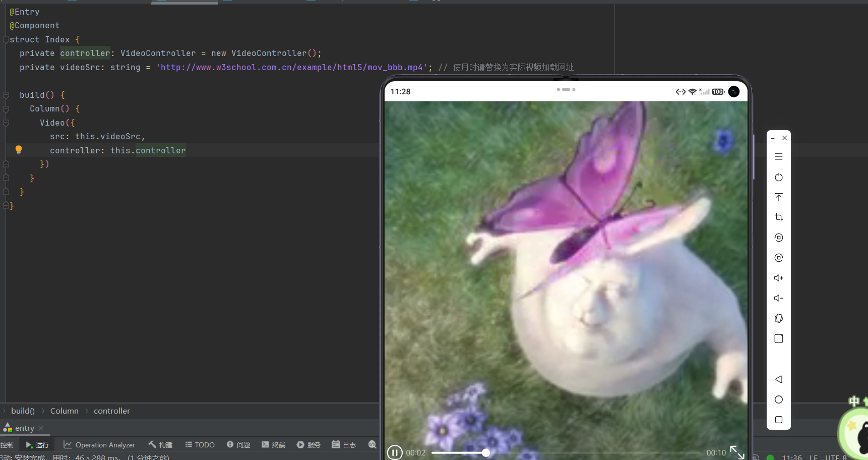Screen dimensions: 868x460
Task: Close the emulator side toolbar
Action: coord(784,138)
